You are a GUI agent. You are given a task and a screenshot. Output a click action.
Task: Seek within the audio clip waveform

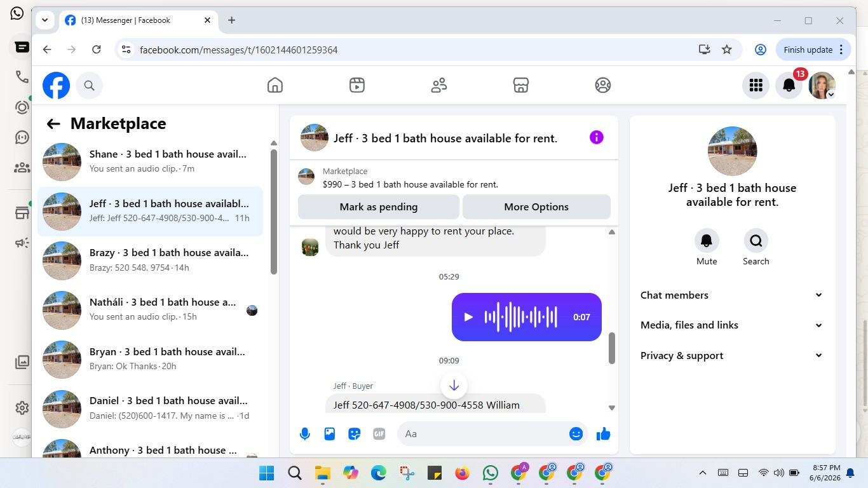coord(521,317)
